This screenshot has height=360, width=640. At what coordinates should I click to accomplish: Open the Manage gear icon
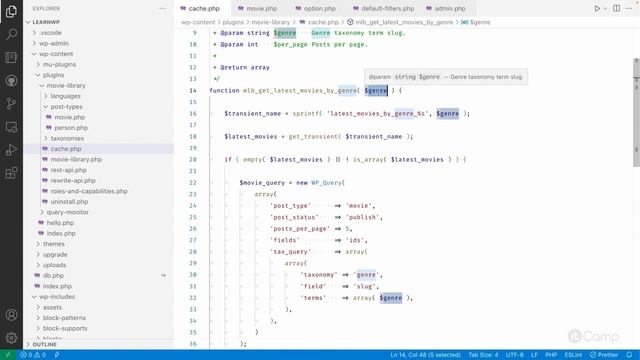pyautogui.click(x=11, y=338)
